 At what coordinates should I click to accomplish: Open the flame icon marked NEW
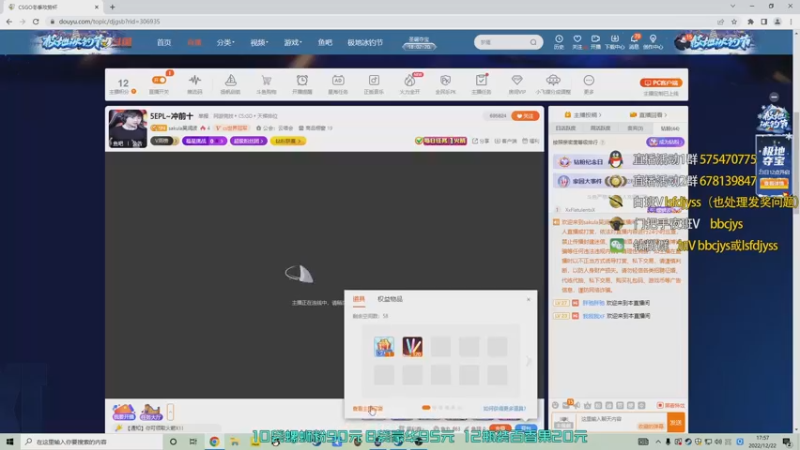[x=410, y=84]
